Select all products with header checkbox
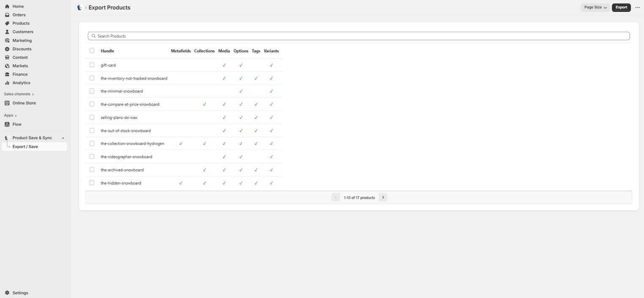The height and width of the screenshot is (298, 644). click(x=92, y=51)
